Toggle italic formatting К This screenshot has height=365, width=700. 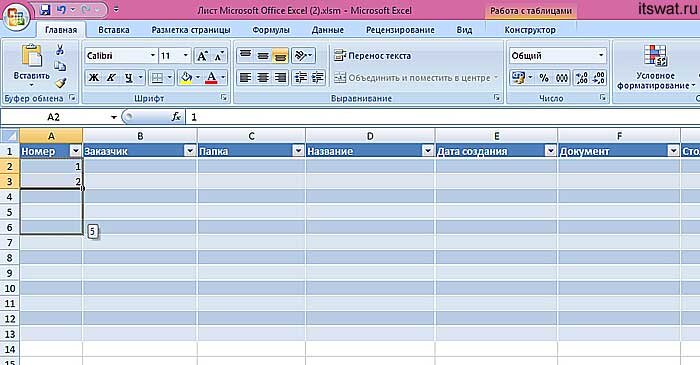(x=111, y=78)
